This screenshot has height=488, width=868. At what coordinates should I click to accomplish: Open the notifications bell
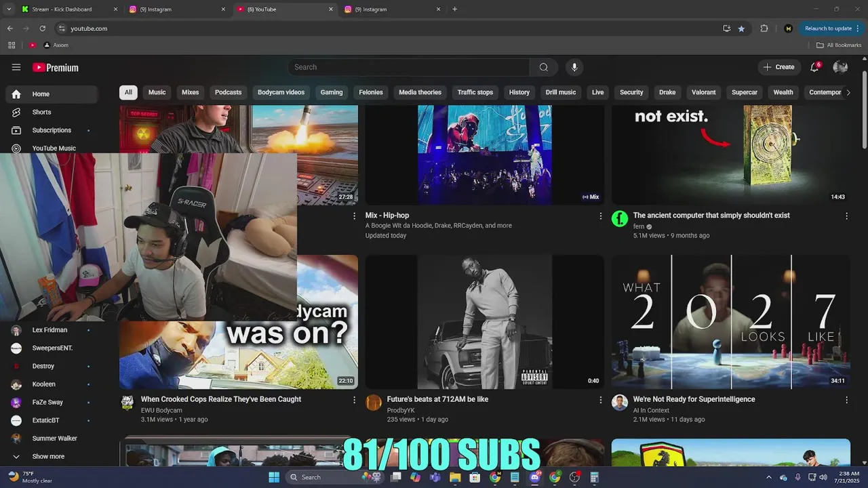(x=815, y=67)
